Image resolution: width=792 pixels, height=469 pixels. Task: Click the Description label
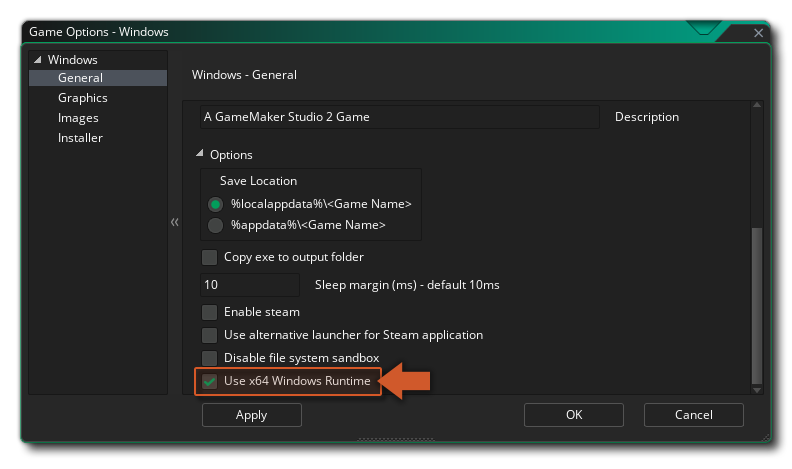coord(647,117)
